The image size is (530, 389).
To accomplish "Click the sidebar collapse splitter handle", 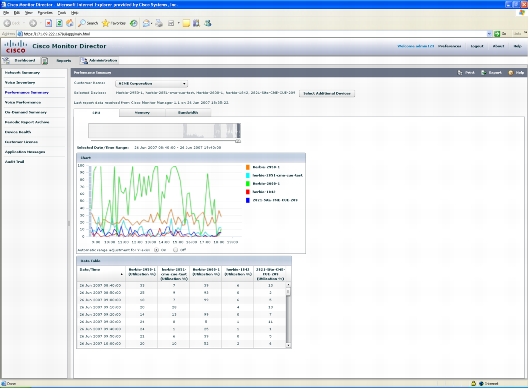I will (69, 223).
